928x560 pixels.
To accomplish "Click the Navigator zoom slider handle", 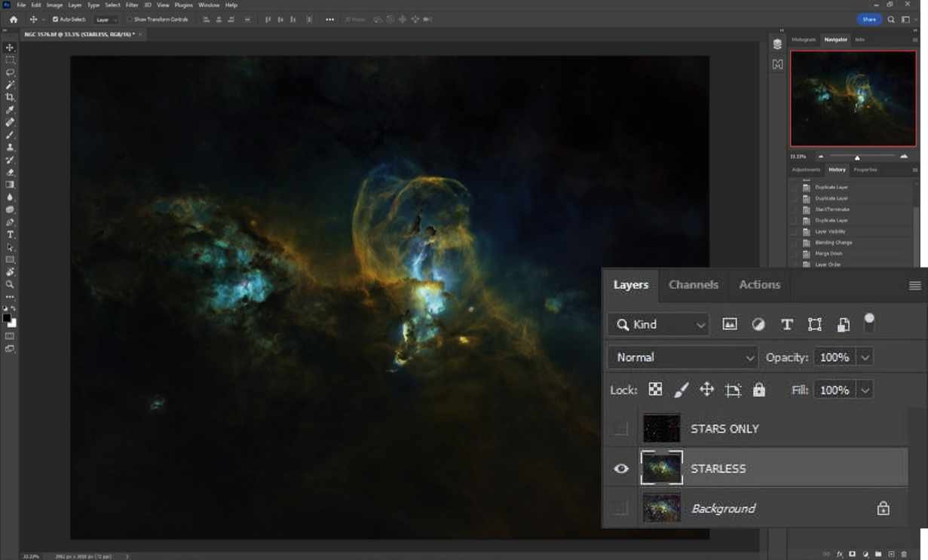I will click(857, 158).
